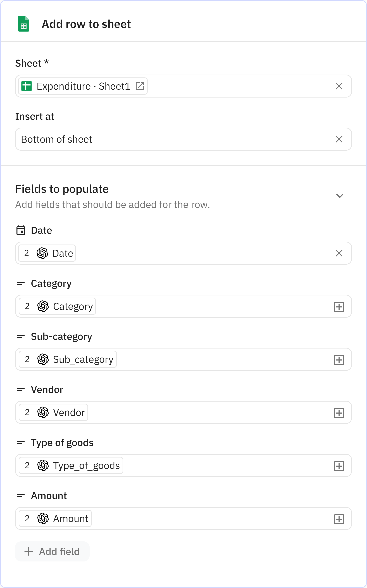Image resolution: width=367 pixels, height=588 pixels.
Task: Click the Sheets icon inside the Sheet selector
Action: click(x=27, y=86)
